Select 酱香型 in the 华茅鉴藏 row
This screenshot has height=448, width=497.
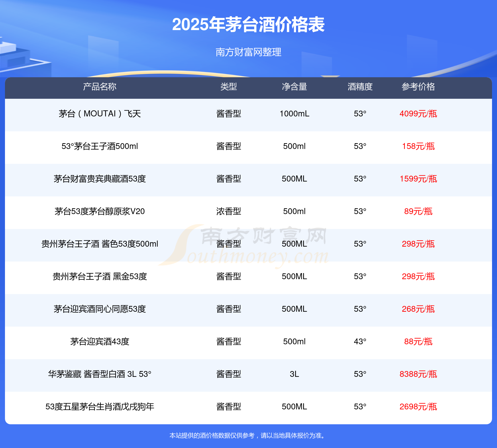(229, 374)
